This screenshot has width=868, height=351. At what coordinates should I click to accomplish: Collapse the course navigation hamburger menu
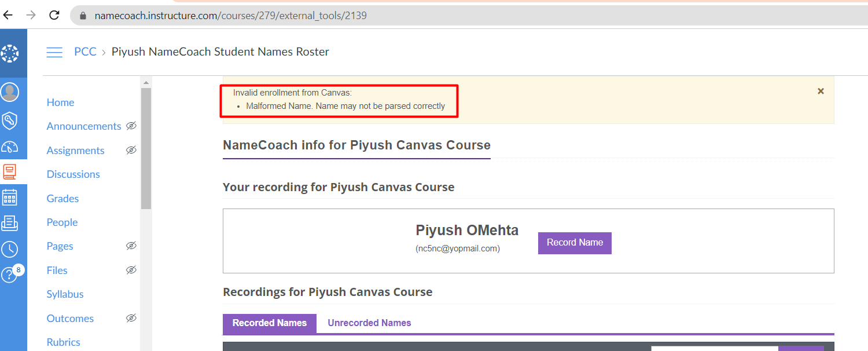54,52
